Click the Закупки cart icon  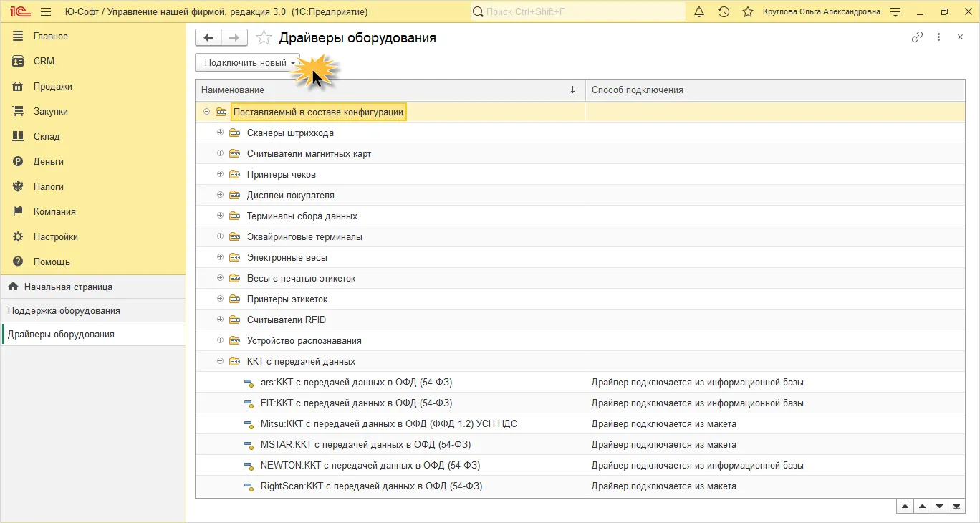pyautogui.click(x=18, y=111)
